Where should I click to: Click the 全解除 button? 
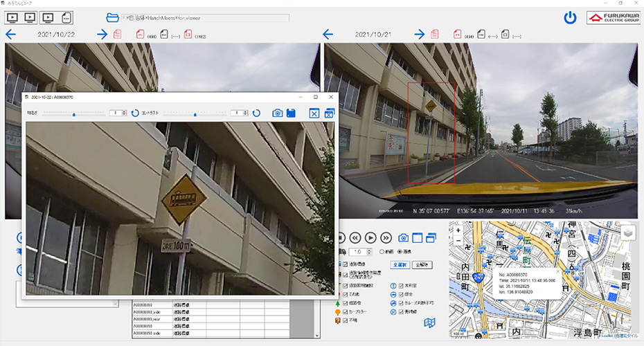[x=420, y=265]
